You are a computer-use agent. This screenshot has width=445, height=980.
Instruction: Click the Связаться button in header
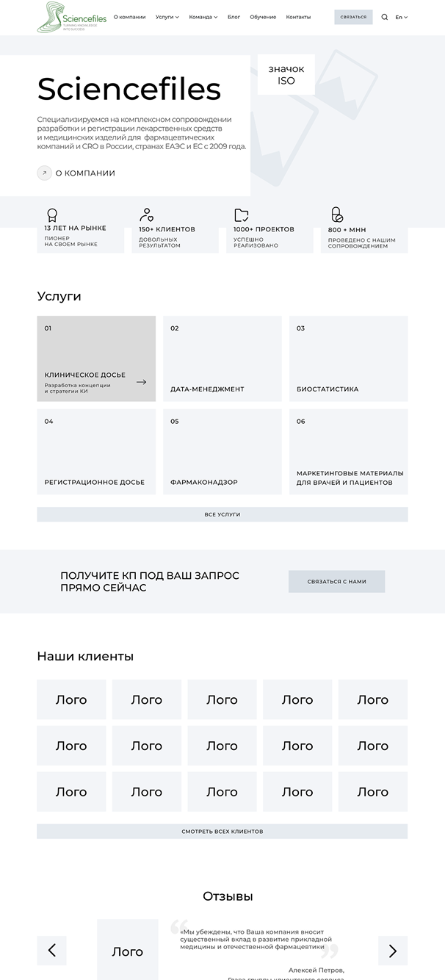point(353,17)
